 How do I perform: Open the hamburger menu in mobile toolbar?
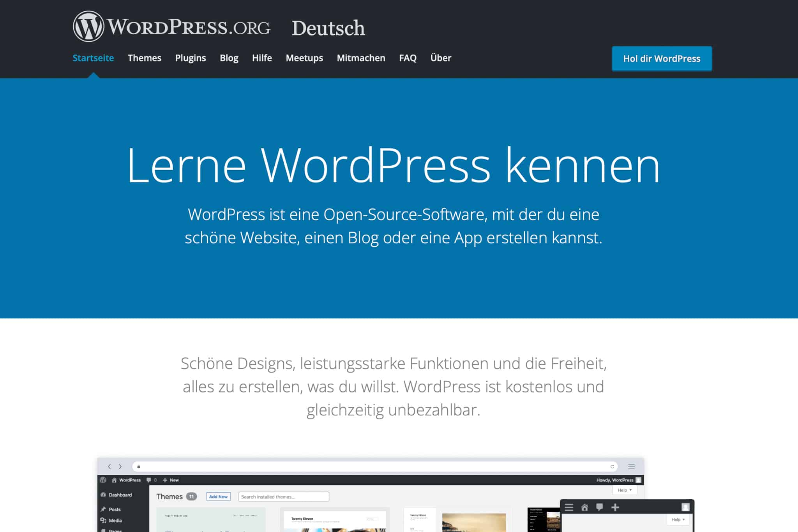(569, 507)
